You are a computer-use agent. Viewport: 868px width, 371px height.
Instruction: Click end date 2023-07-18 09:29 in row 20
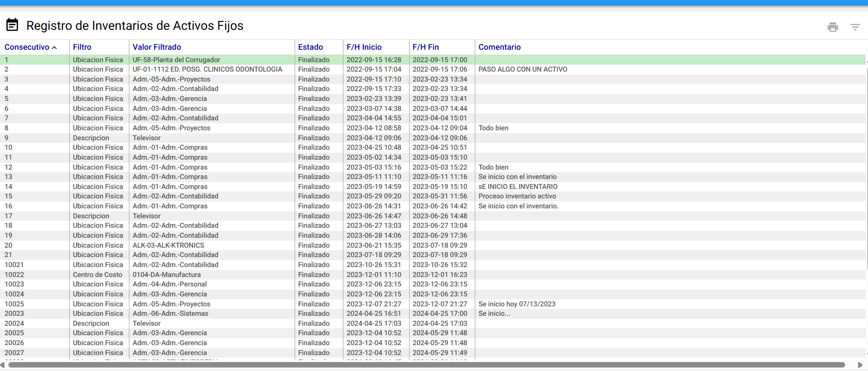click(x=440, y=246)
